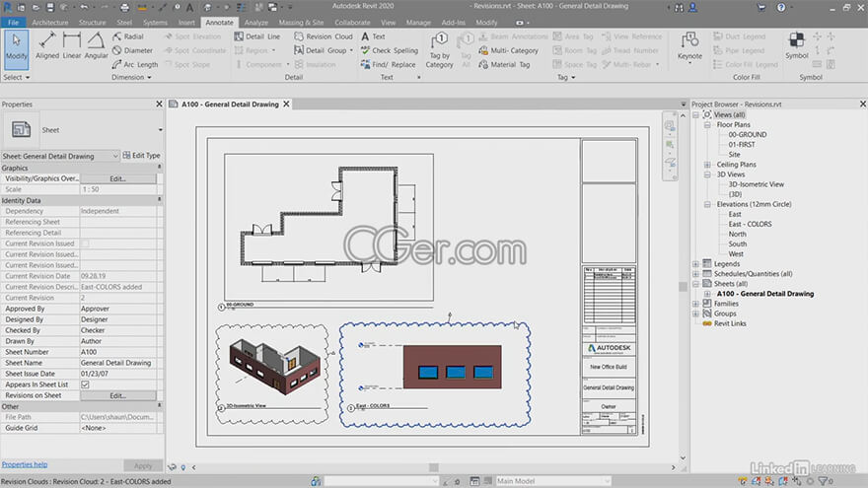
Task: Click the 3D isometric building viewport
Action: coord(275,368)
